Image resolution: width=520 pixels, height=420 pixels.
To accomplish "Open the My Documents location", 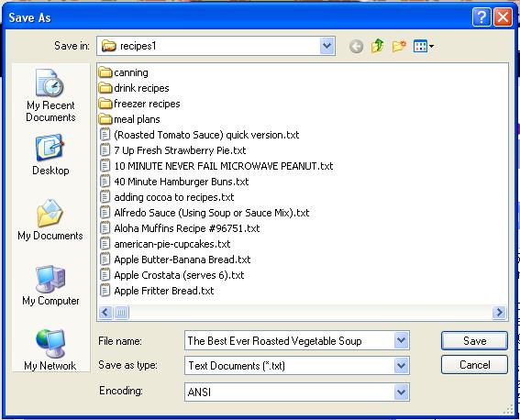I will coord(50,220).
